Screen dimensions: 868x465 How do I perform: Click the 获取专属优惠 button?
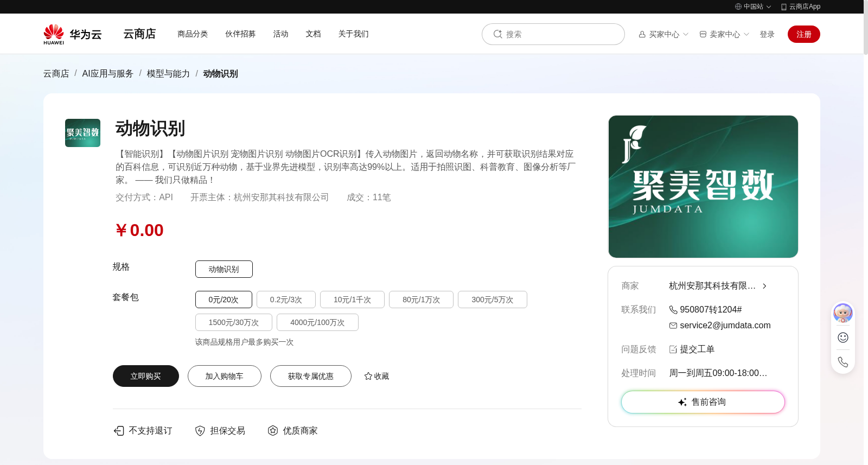[x=311, y=376]
